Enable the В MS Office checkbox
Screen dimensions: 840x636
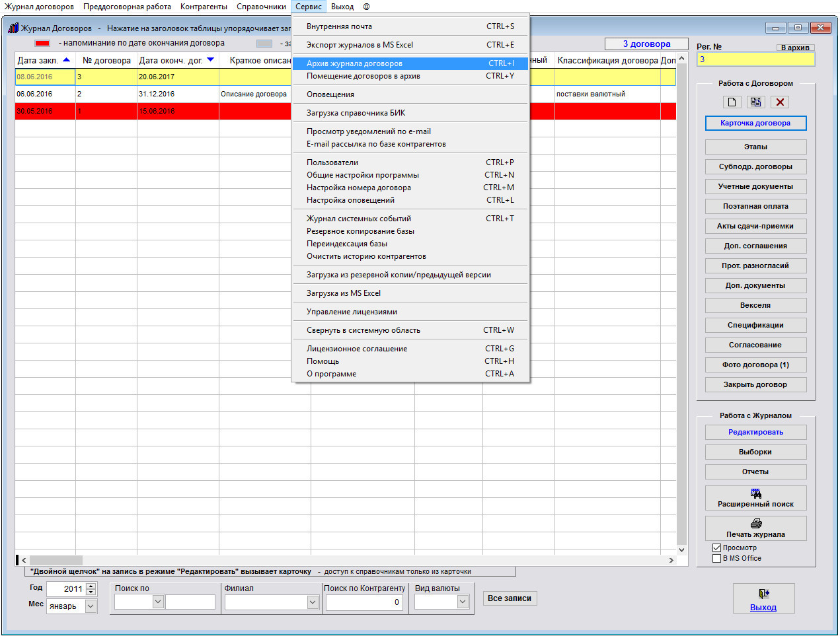(716, 558)
